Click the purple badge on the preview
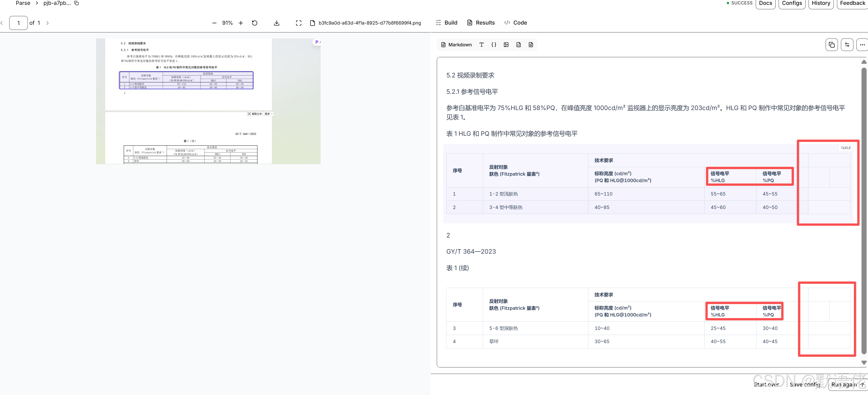 pos(317,42)
